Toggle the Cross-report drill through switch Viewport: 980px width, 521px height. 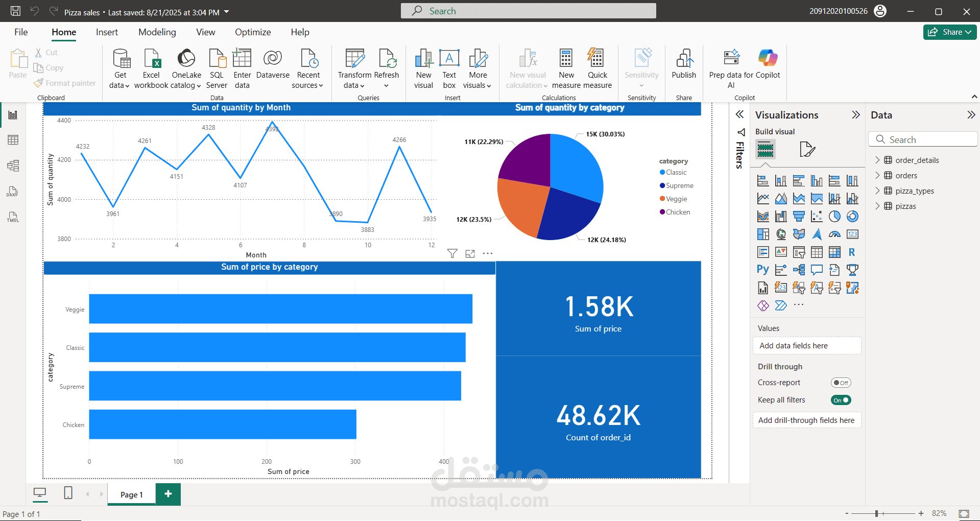pyautogui.click(x=841, y=383)
